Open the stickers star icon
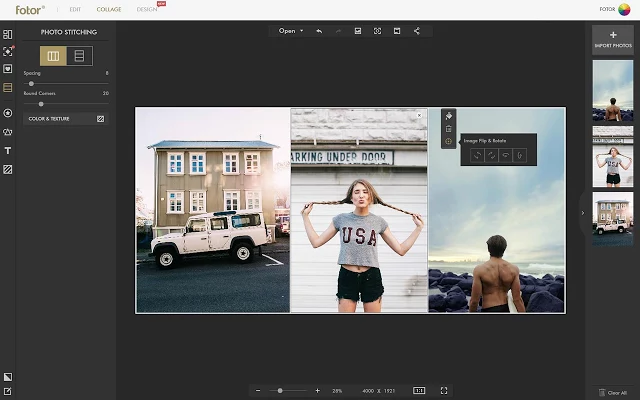This screenshot has height=400, width=640. (7, 113)
